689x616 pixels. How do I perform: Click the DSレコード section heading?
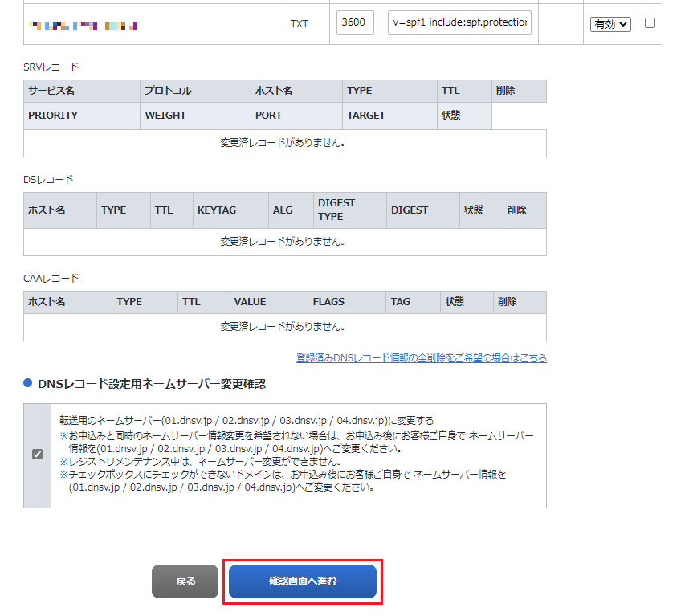(x=48, y=180)
